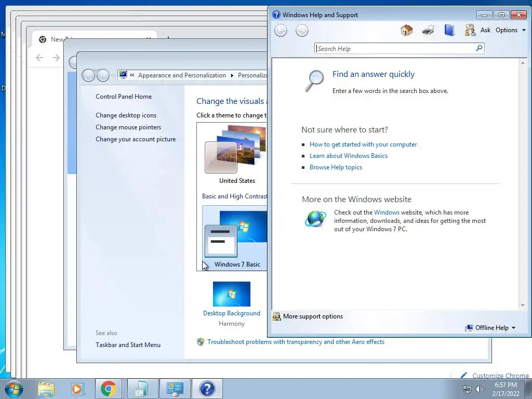The height and width of the screenshot is (399, 532).
Task: Go to Help and Support home icon
Action: (x=406, y=30)
